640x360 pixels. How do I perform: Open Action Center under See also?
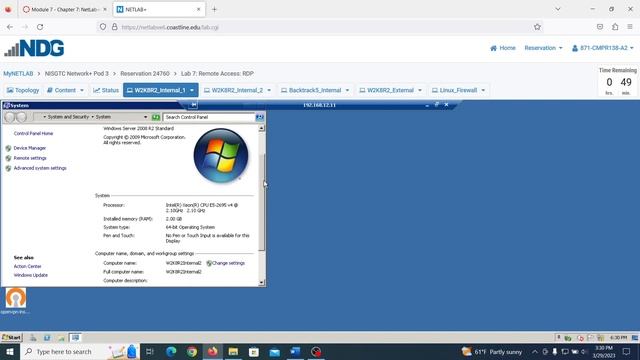(27, 267)
